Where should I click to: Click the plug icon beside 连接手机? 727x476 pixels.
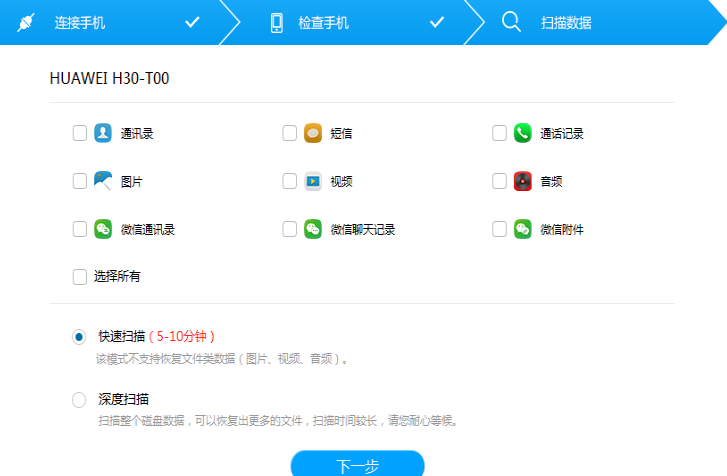[x=26, y=22]
